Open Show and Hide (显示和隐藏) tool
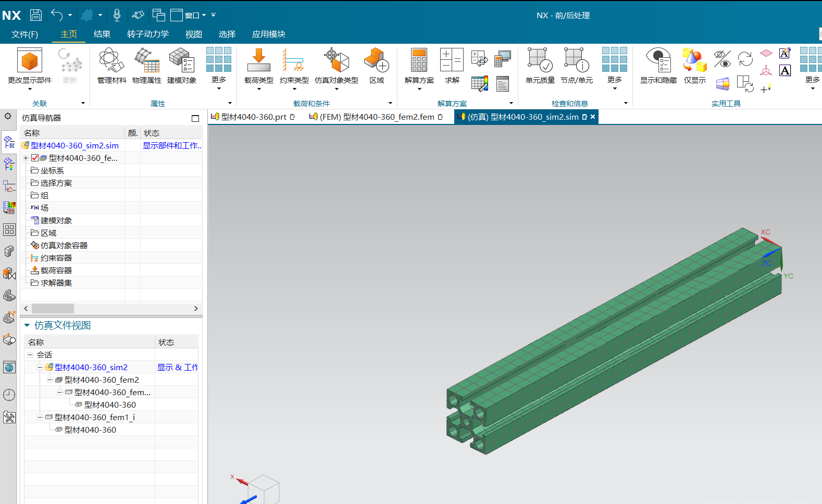 click(x=658, y=66)
